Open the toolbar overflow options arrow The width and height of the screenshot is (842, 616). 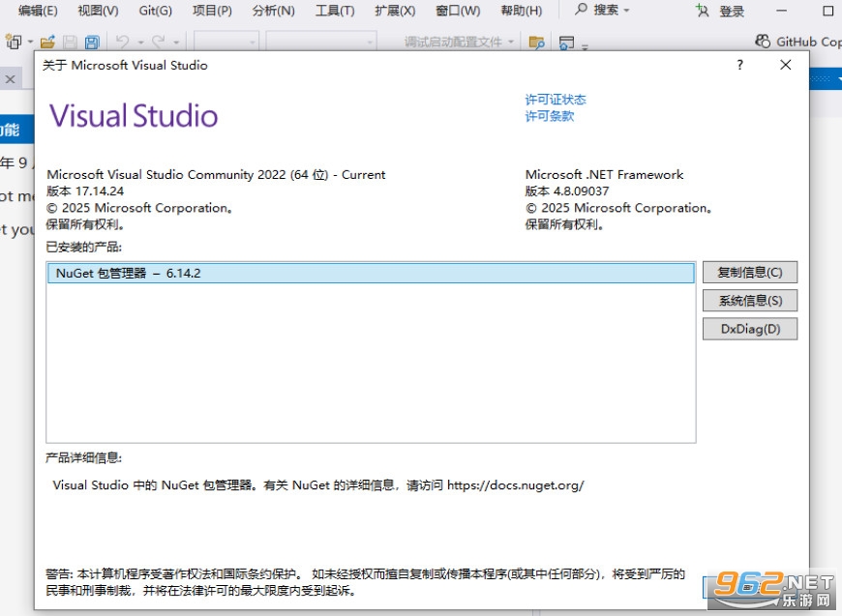[x=585, y=46]
